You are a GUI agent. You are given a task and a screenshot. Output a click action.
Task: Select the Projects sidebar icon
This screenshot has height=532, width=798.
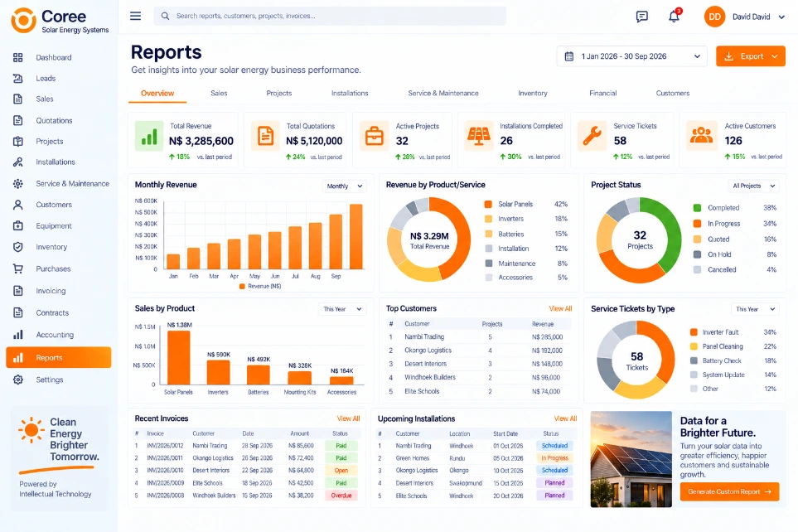17,141
